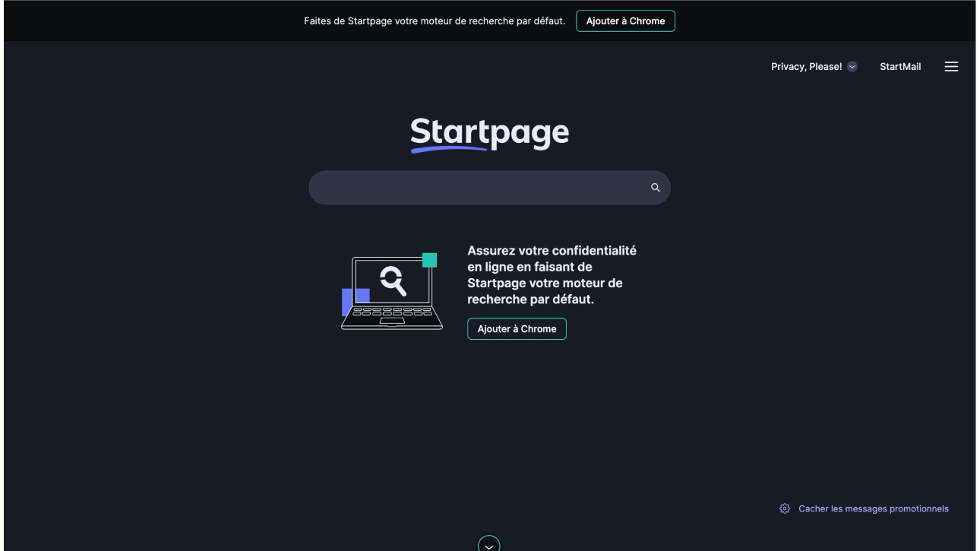Expand the page with the bottom circled down arrow

pyautogui.click(x=489, y=544)
